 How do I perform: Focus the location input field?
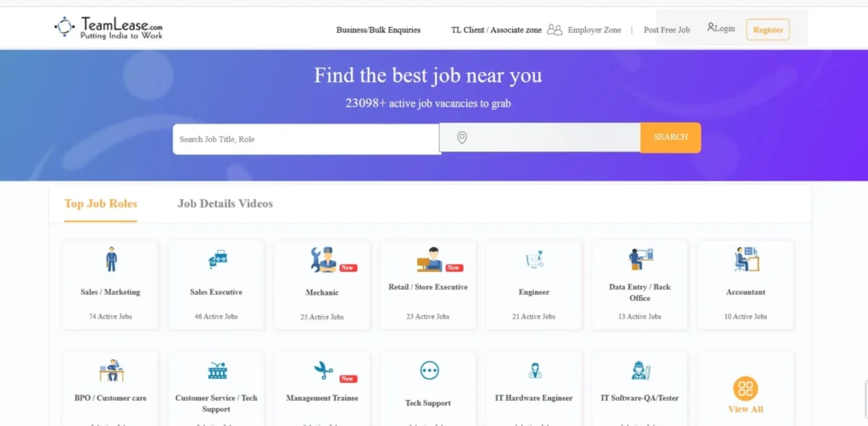(x=540, y=137)
